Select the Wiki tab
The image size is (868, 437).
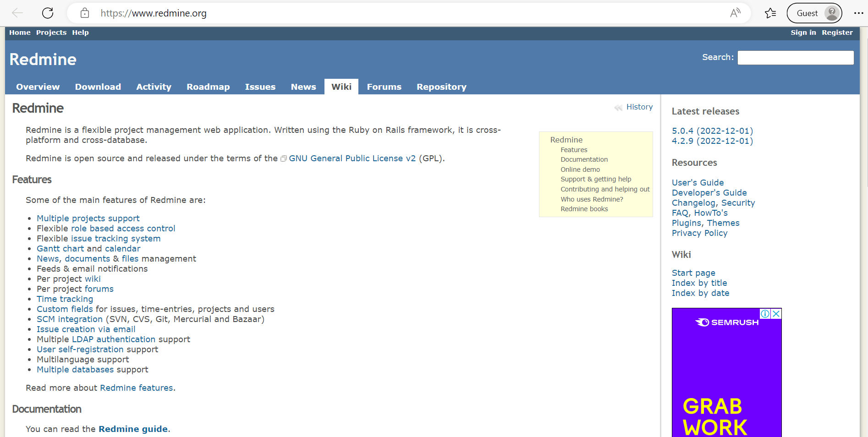click(341, 87)
